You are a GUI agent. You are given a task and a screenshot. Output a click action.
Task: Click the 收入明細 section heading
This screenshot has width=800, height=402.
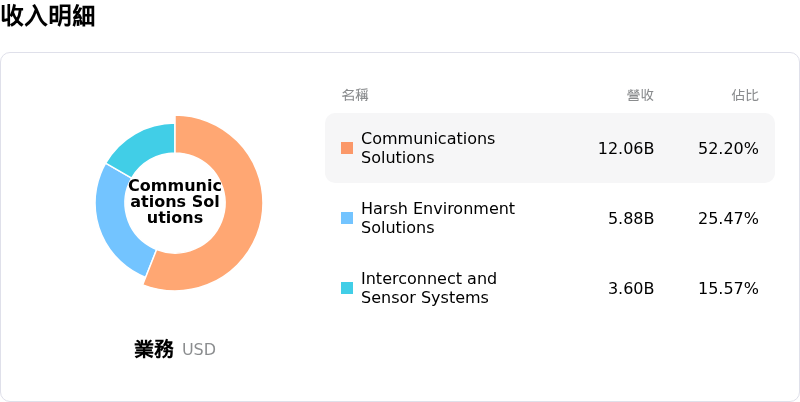pos(48,16)
